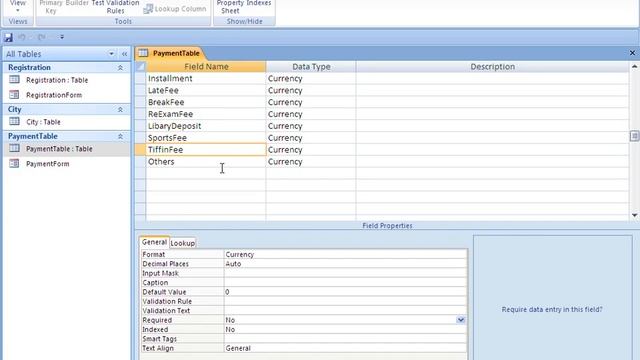This screenshot has height=360, width=640.
Task: Collapse the Registration group
Action: [x=120, y=68]
